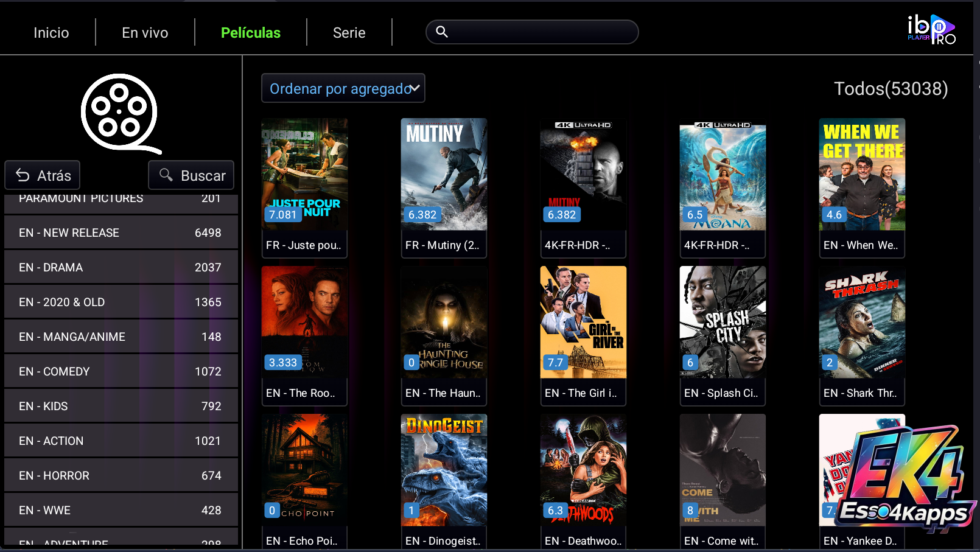Open the Juste pour Nuit movie poster
Image resolution: width=980 pixels, height=552 pixels.
(304, 174)
